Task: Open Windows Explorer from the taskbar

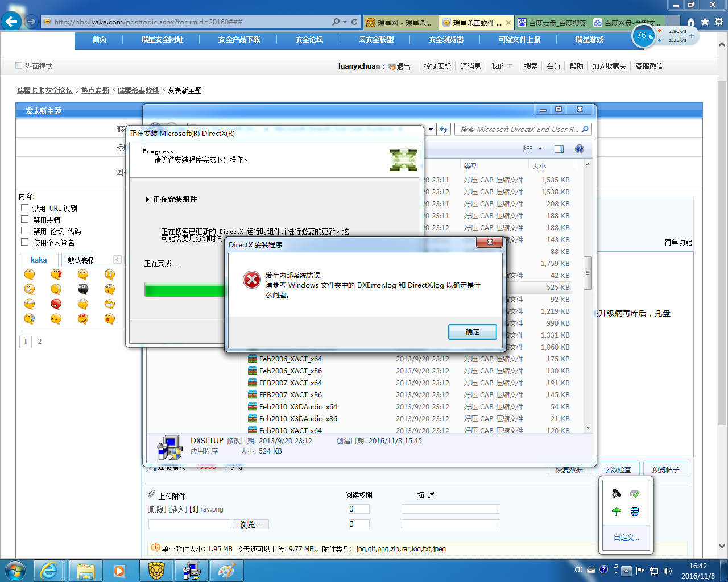Action: click(x=86, y=571)
